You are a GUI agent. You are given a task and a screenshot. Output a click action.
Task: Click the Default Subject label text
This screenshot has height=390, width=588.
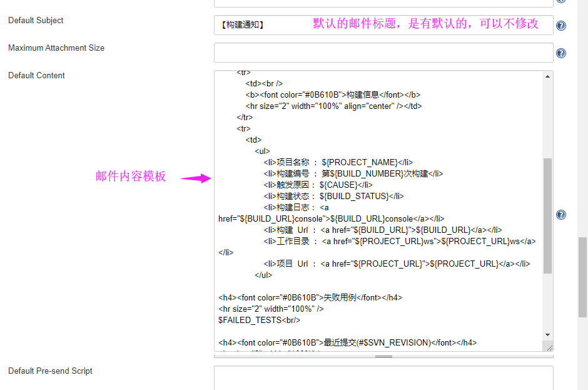tap(35, 20)
